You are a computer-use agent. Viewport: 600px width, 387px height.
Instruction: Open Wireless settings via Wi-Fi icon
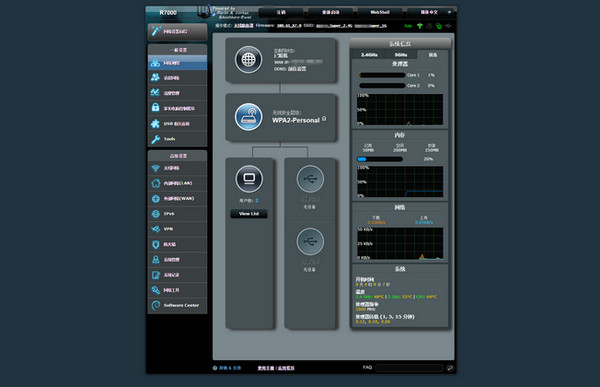[155, 168]
